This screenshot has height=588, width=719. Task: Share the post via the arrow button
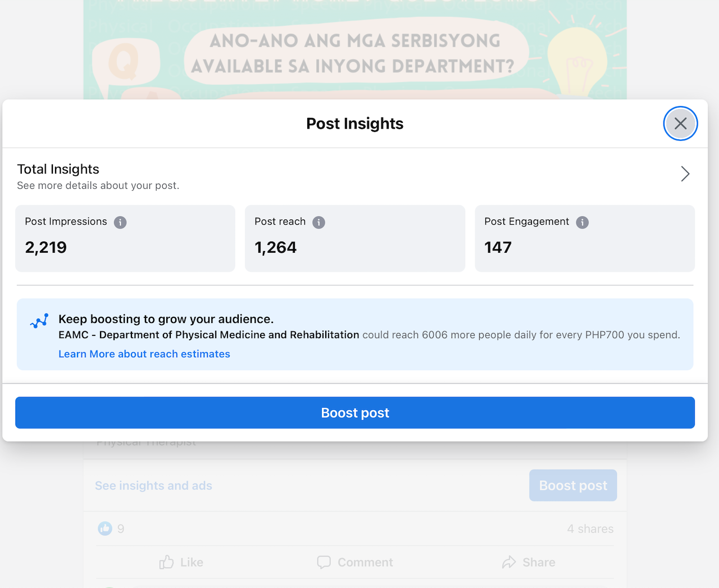pos(529,562)
